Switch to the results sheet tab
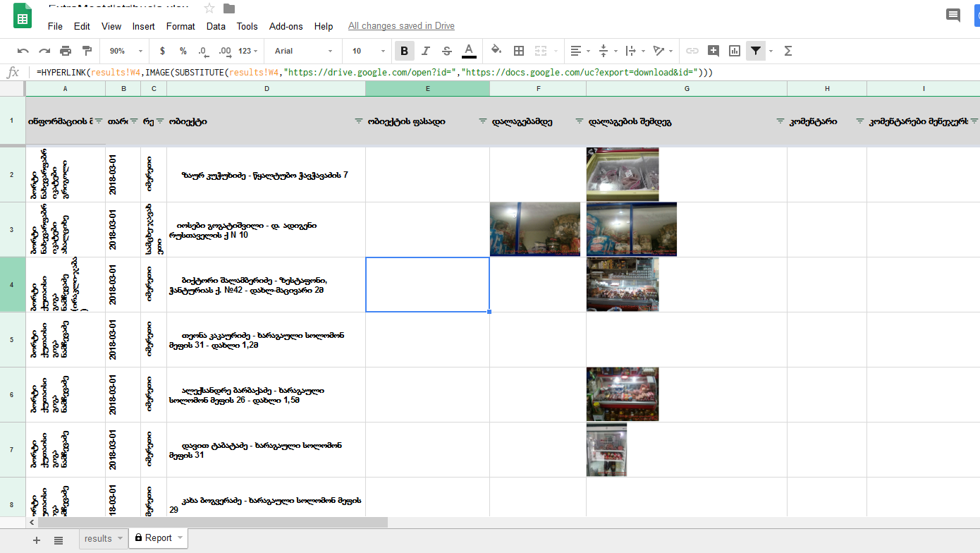 coord(98,538)
